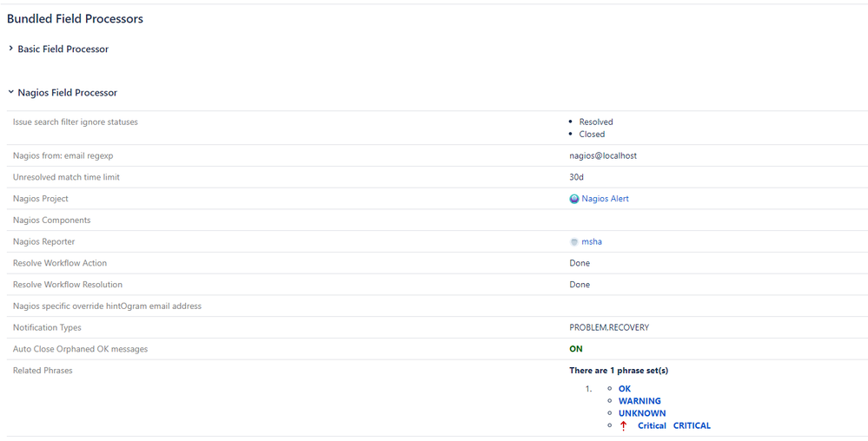The image size is (868, 441).
Task: Click the Resolve Workflow Resolution label
Action: (68, 285)
